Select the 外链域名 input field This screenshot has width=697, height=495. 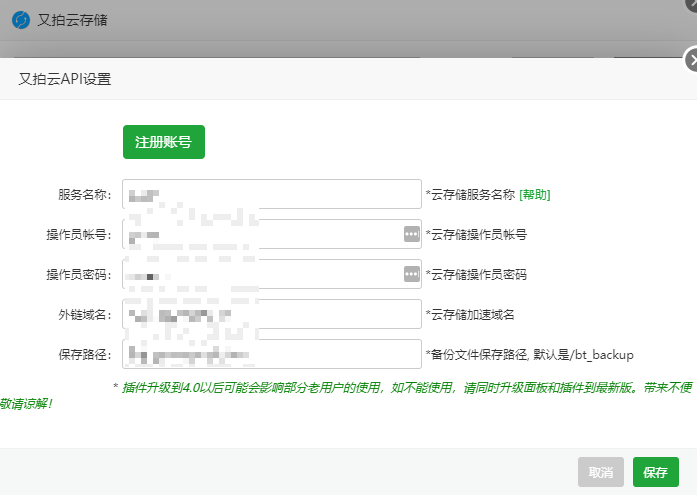(x=272, y=314)
